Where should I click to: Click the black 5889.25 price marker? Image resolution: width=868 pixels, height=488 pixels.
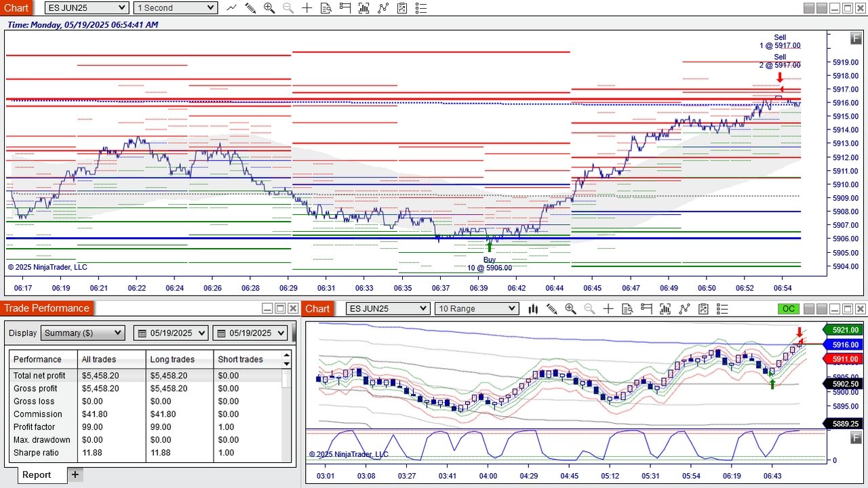[842, 424]
